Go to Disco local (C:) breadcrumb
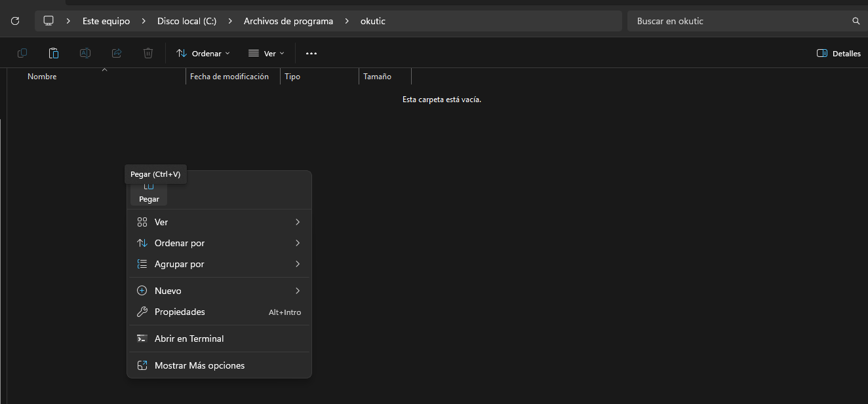The width and height of the screenshot is (868, 404). (x=186, y=21)
